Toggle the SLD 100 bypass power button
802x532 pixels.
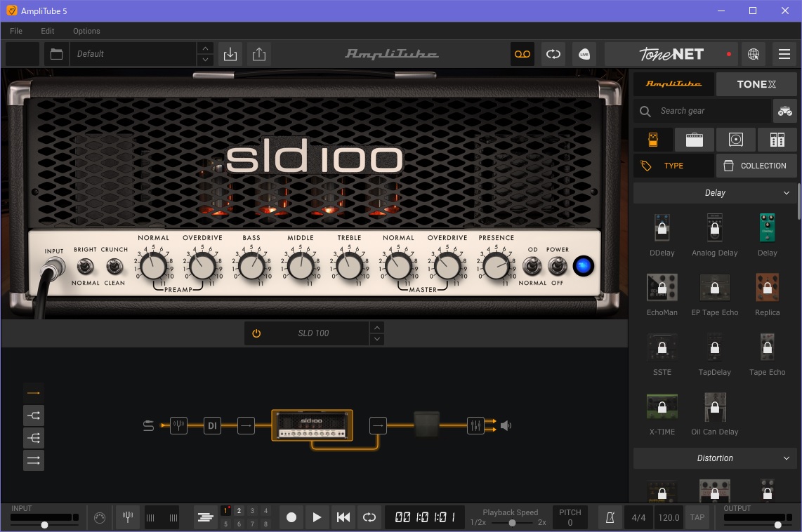tap(256, 333)
